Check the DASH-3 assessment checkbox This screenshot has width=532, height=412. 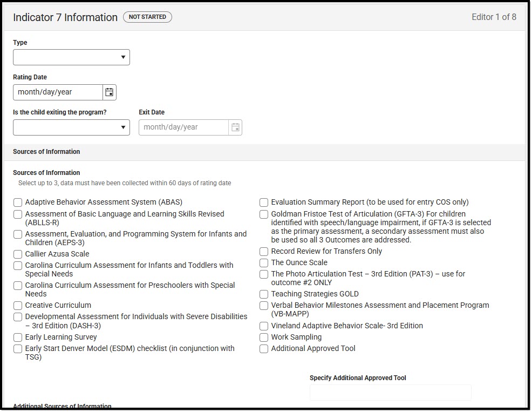pos(18,317)
